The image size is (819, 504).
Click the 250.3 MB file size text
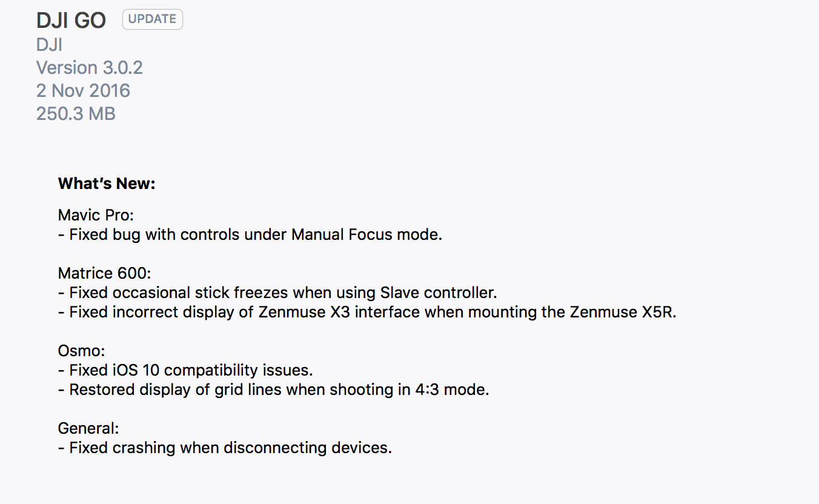pyautogui.click(x=76, y=114)
